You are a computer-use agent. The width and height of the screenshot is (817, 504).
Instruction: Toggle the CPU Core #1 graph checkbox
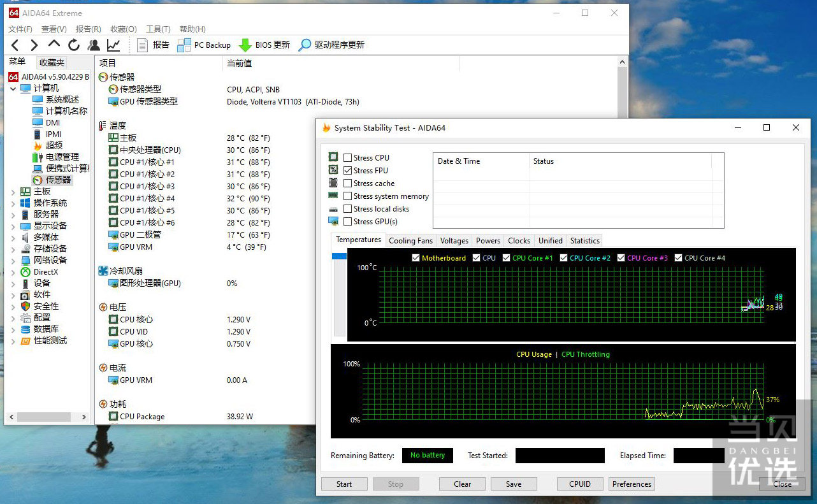(507, 258)
